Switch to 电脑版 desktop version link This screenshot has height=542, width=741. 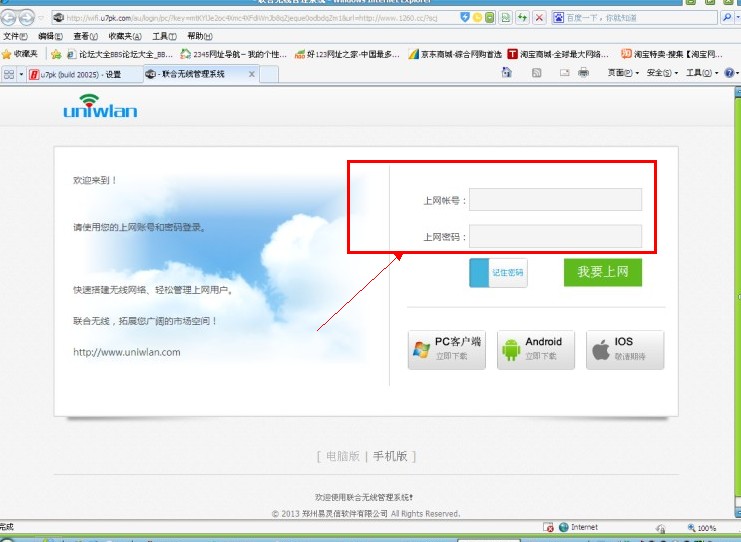pyautogui.click(x=343, y=456)
